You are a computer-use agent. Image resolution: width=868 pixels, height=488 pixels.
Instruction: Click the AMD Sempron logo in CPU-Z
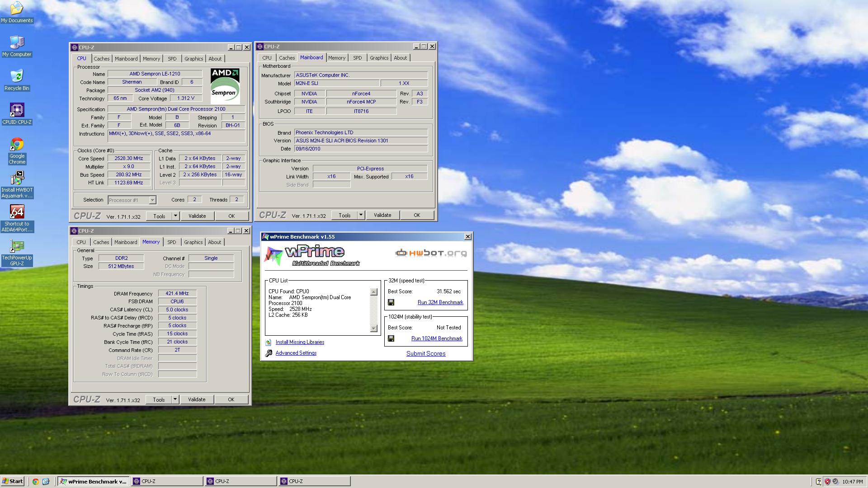[225, 86]
